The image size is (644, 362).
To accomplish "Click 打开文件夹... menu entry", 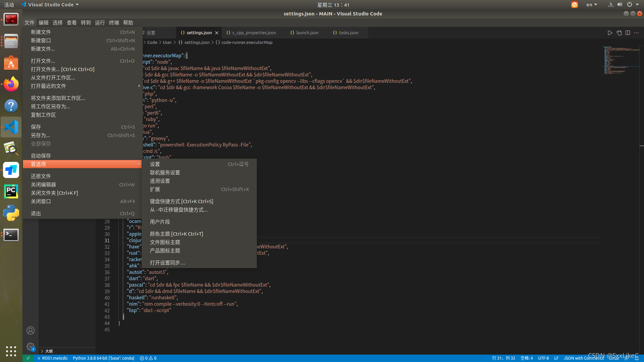I will point(83,69).
